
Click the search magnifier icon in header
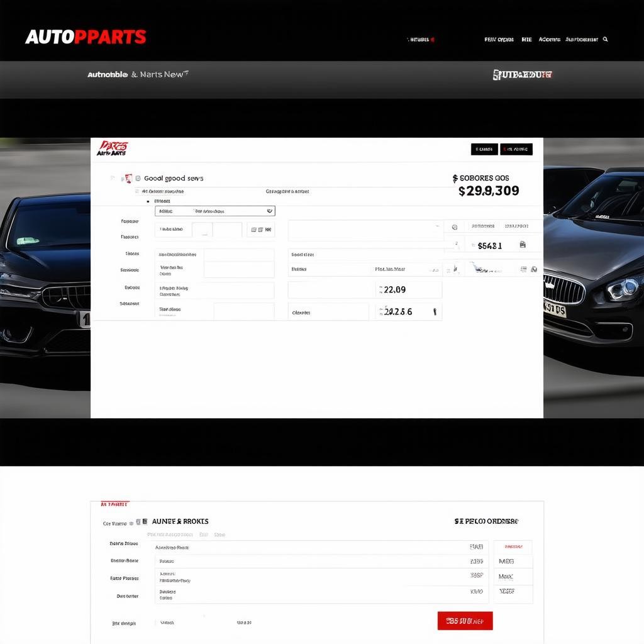(x=605, y=39)
